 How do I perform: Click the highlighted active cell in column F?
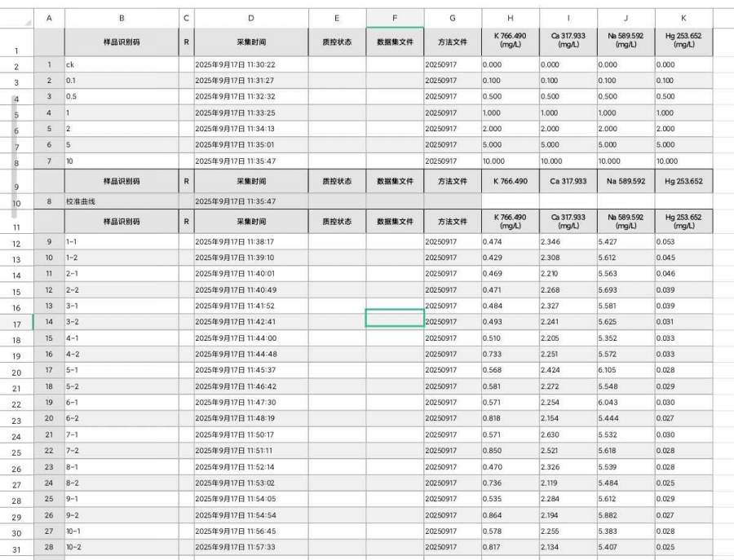click(x=395, y=318)
